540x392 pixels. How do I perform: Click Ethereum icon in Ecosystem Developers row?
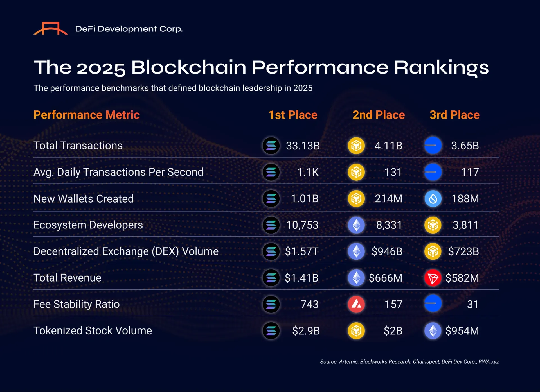pyautogui.click(x=356, y=225)
